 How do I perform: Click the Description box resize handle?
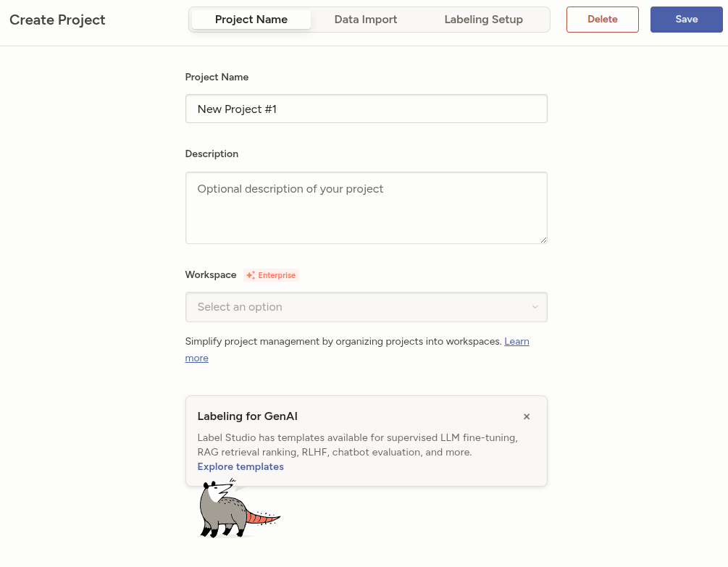[543, 240]
